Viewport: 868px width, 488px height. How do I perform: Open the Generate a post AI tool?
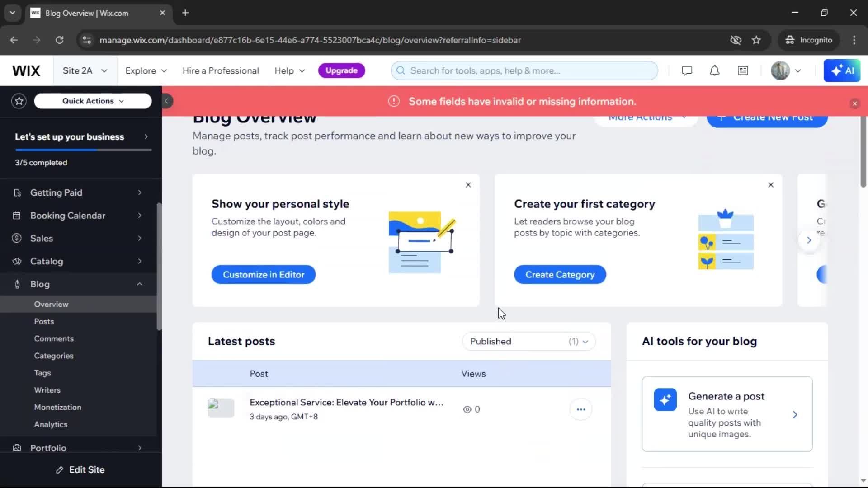tap(727, 414)
